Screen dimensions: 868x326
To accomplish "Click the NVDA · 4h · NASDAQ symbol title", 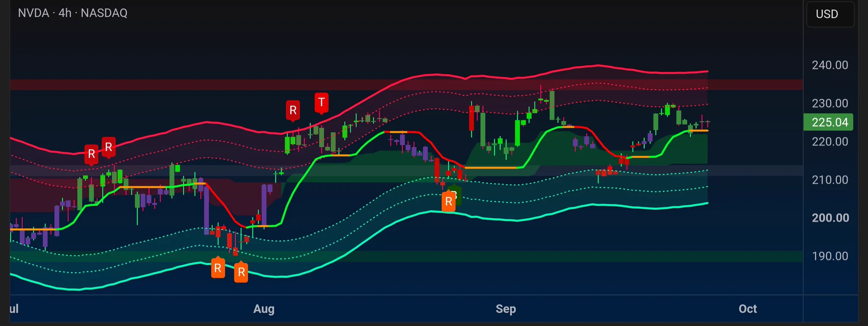I will [72, 13].
